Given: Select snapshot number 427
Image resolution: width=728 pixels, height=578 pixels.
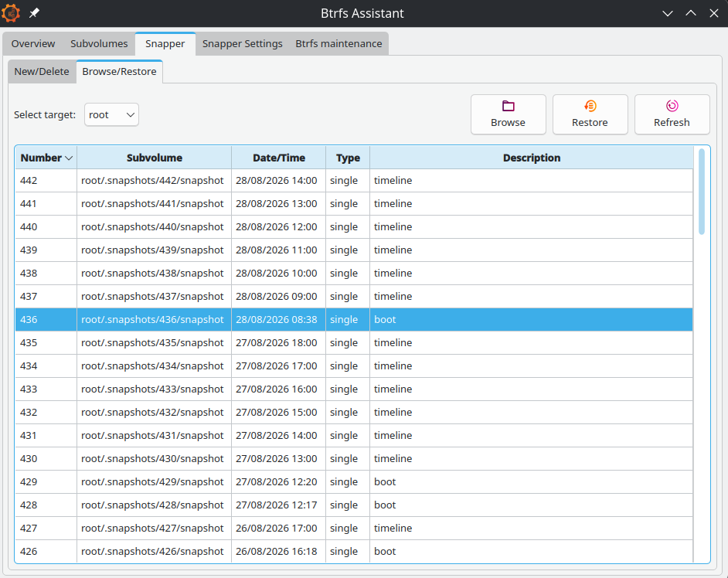Looking at the screenshot, I should pos(29,529).
